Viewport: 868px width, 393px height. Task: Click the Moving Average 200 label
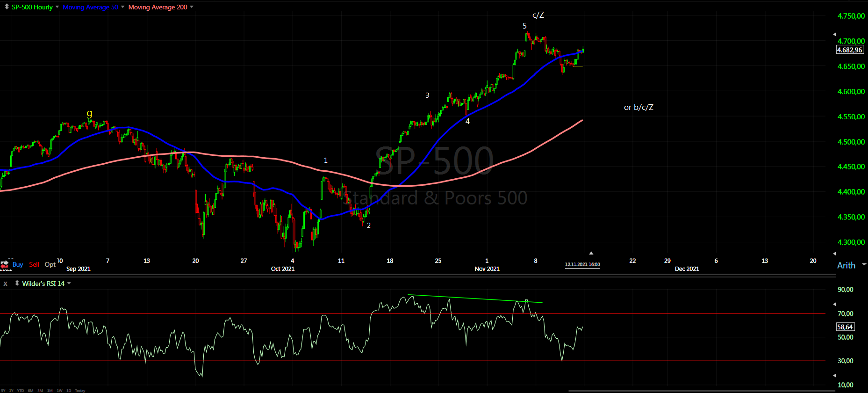(x=158, y=7)
